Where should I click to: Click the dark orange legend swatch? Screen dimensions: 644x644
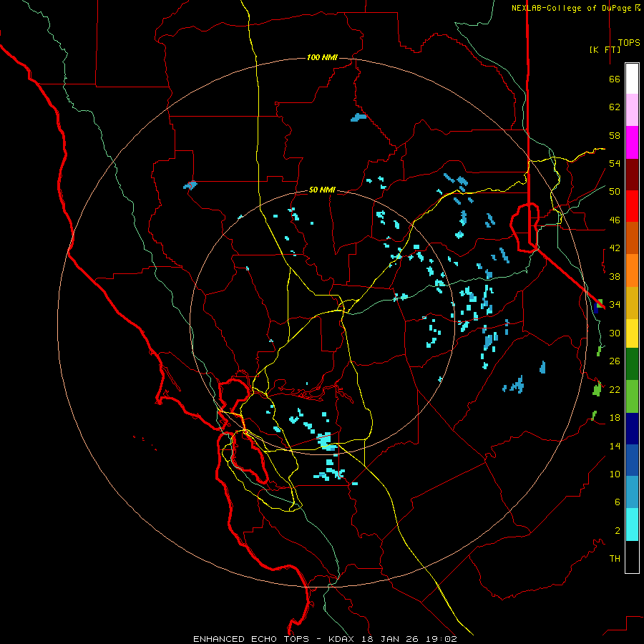[632, 238]
